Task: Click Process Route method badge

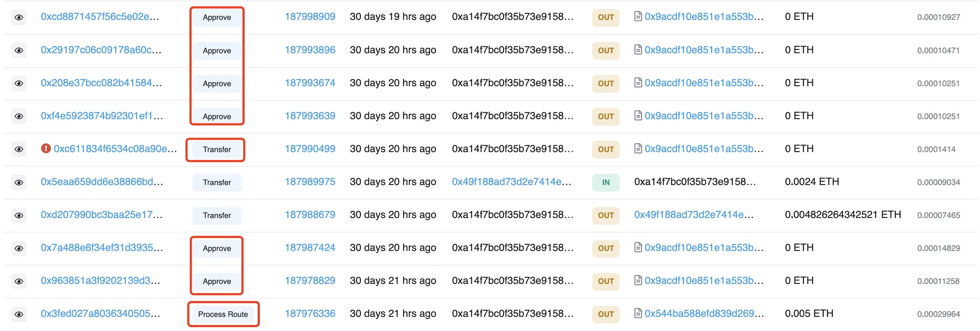Action: point(223,314)
